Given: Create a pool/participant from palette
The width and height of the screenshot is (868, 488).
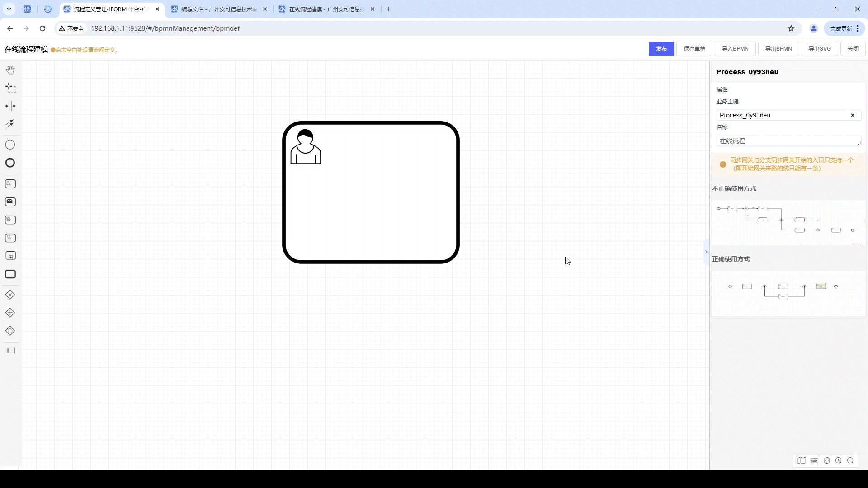Looking at the screenshot, I should coord(11,351).
